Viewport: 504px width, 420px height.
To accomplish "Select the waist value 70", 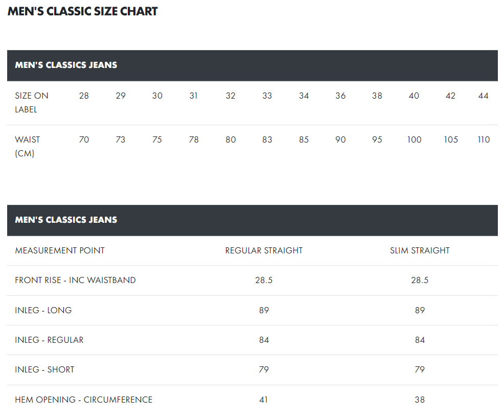I will [84, 139].
